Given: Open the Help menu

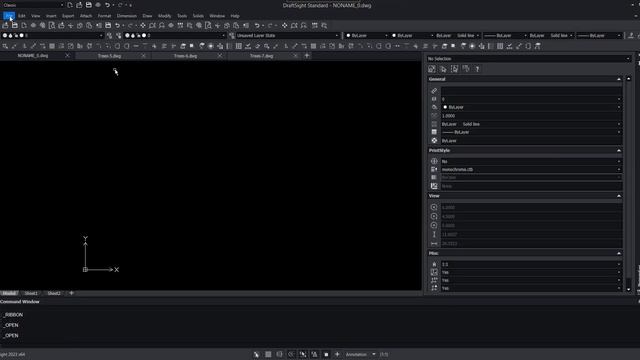Looking at the screenshot, I should (235, 16).
